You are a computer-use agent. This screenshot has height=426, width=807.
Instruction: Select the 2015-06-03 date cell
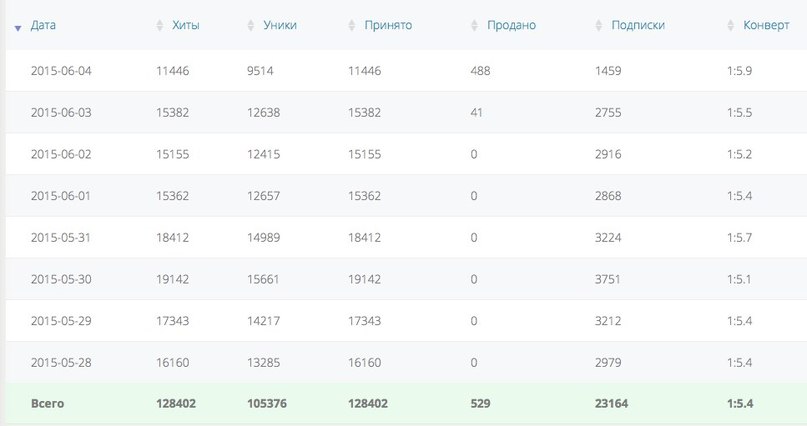coord(61,113)
